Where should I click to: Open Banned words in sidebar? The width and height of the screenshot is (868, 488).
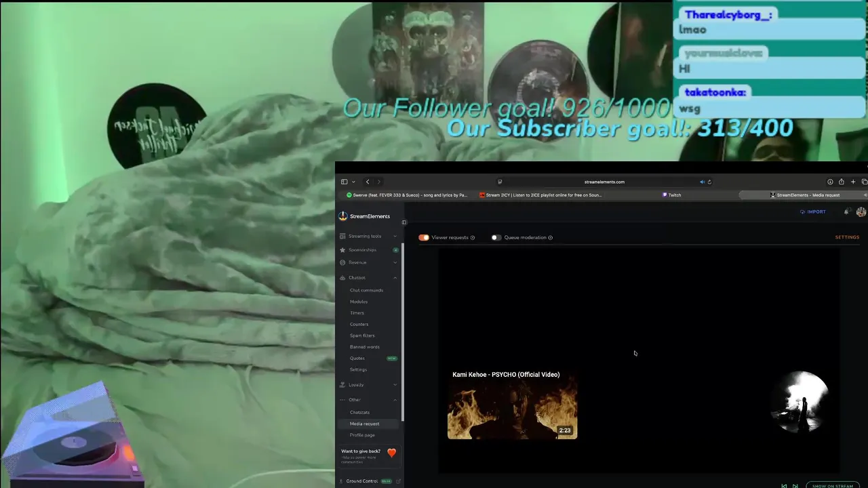point(364,347)
